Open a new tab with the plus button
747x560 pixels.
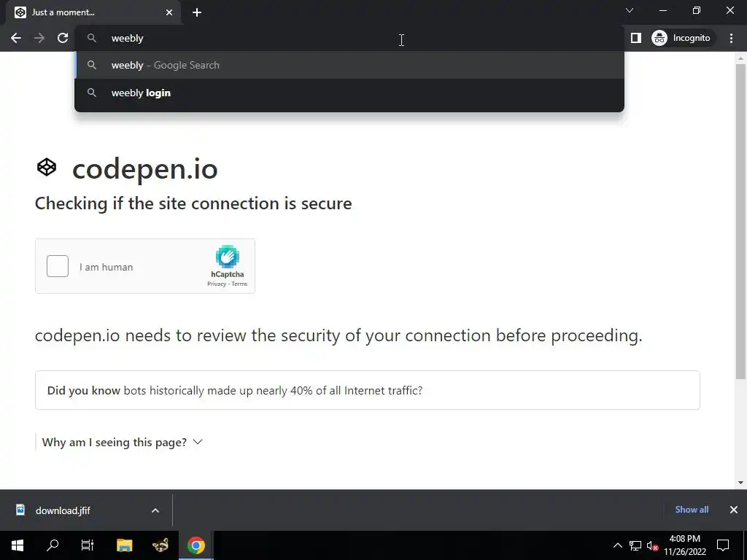pos(197,12)
